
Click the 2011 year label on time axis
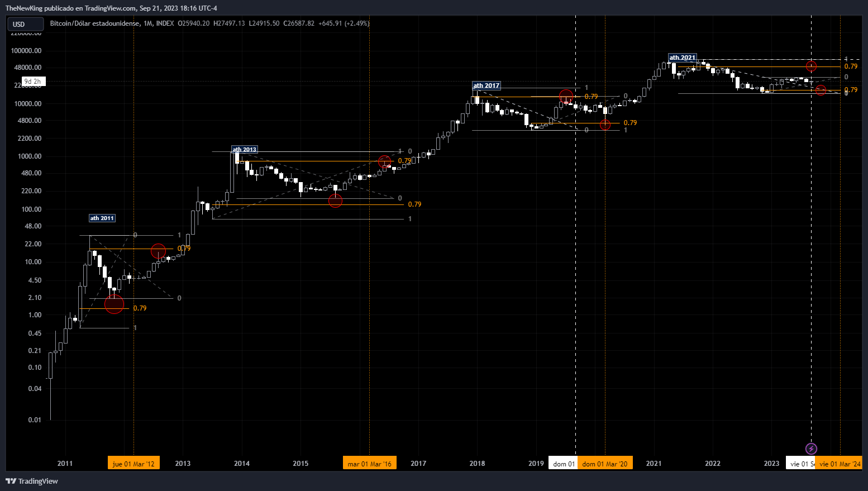click(x=65, y=464)
